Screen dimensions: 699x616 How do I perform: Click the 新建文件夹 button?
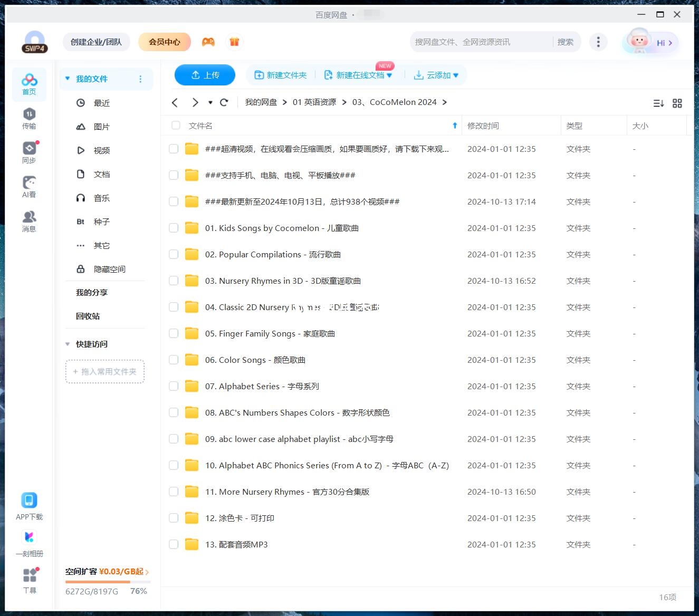[x=280, y=75]
